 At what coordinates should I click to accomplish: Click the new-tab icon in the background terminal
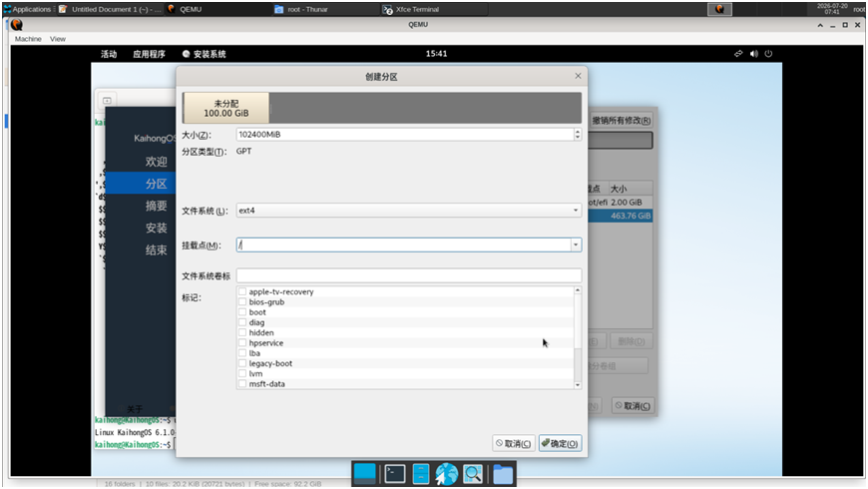click(x=107, y=100)
